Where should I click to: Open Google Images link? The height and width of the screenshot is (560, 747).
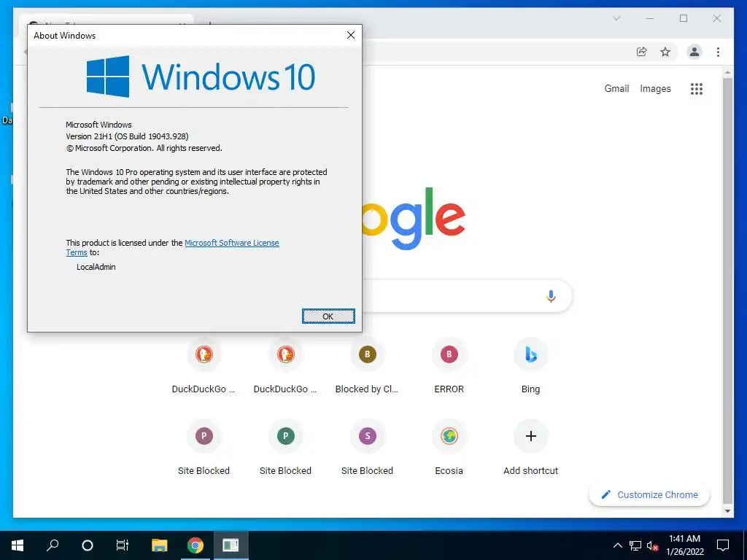coord(655,88)
